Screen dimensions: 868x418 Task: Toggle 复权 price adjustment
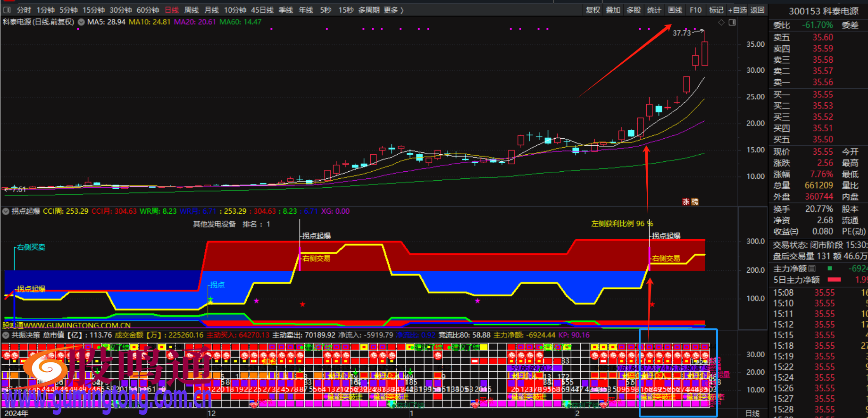pyautogui.click(x=593, y=10)
